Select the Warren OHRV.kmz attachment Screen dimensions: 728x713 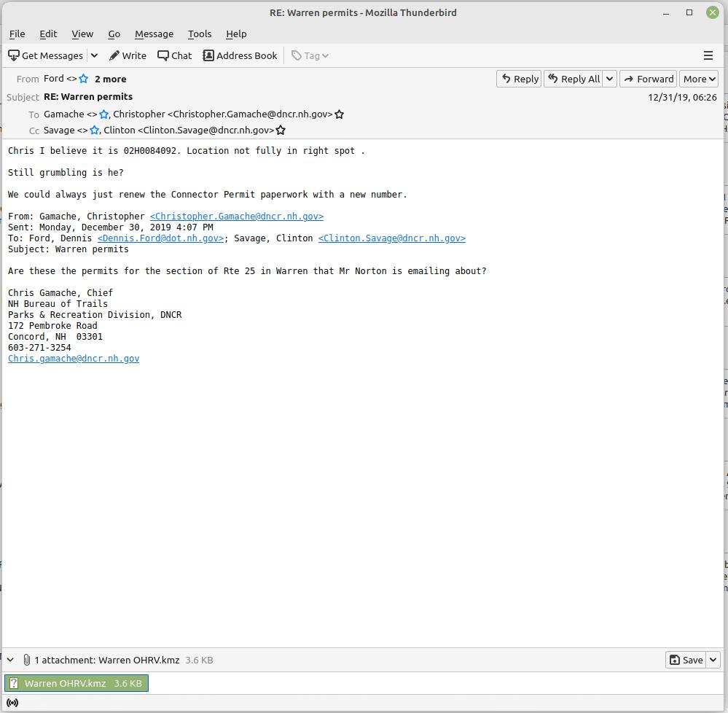pyautogui.click(x=76, y=683)
